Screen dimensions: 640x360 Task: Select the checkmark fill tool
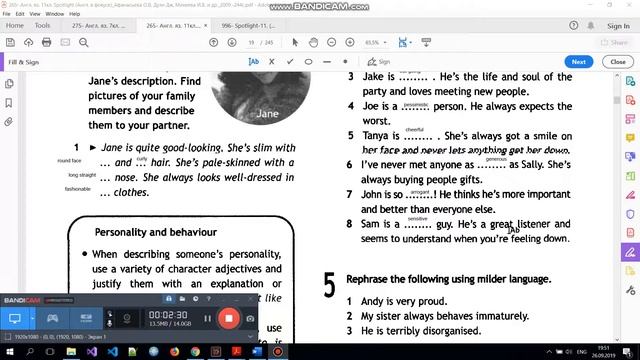[x=290, y=62]
